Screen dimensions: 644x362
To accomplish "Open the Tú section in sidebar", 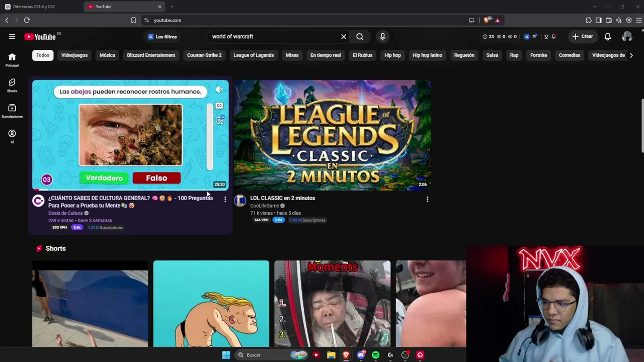I will [x=12, y=136].
